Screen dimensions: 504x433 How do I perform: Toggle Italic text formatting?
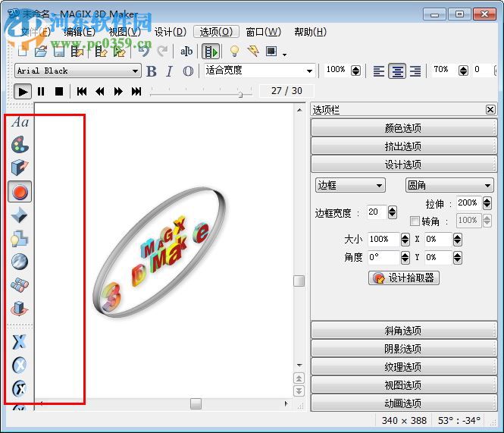pyautogui.click(x=170, y=71)
